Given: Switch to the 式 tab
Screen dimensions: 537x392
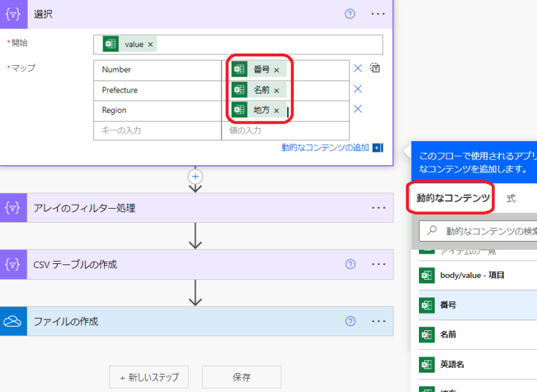Looking at the screenshot, I should click(511, 199).
